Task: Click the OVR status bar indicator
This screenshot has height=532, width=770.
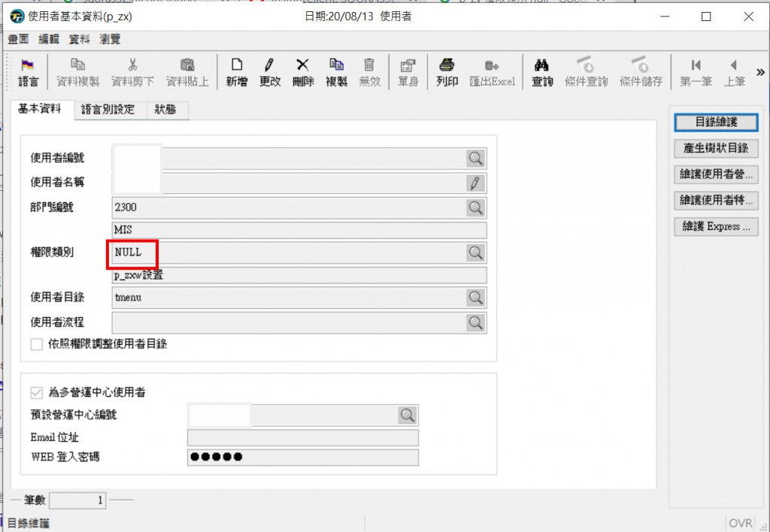Action: coord(740,524)
